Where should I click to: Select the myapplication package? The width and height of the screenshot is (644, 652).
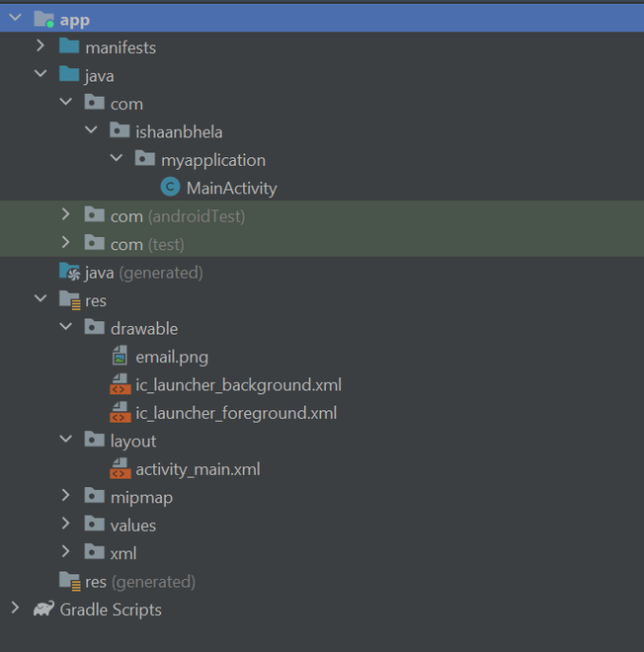point(212,160)
